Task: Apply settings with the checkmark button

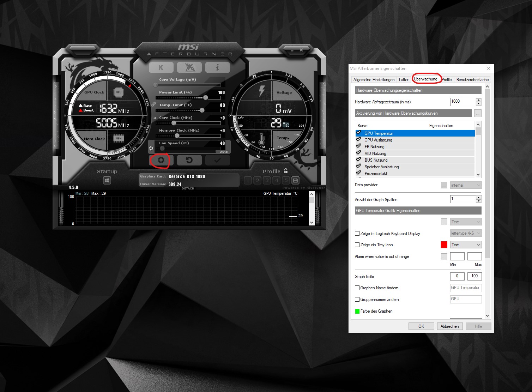Action: [218, 160]
